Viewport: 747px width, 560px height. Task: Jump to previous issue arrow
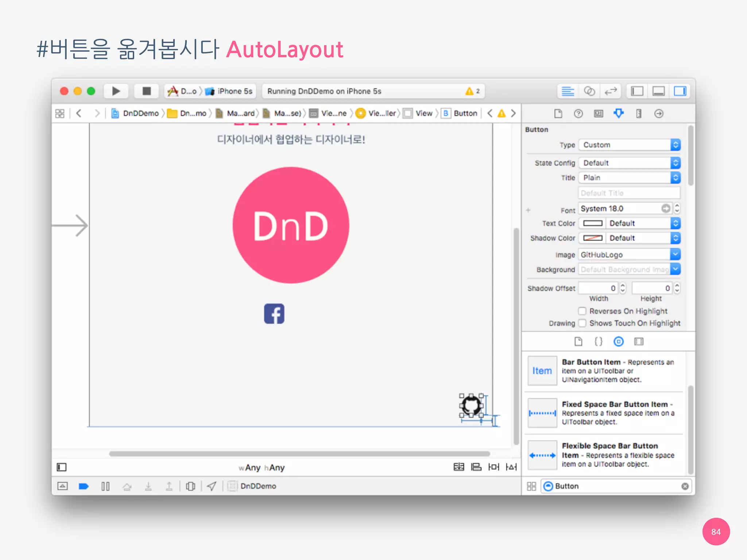pos(490,113)
